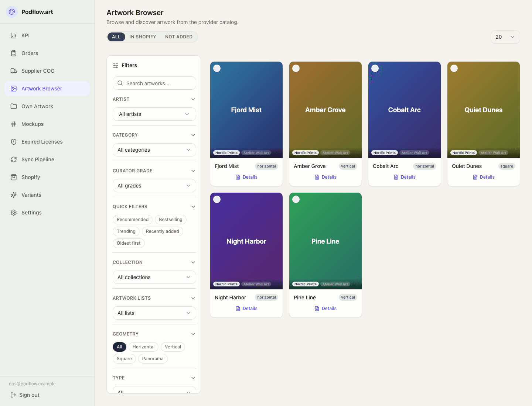View Details for Night Harbor

246,309
